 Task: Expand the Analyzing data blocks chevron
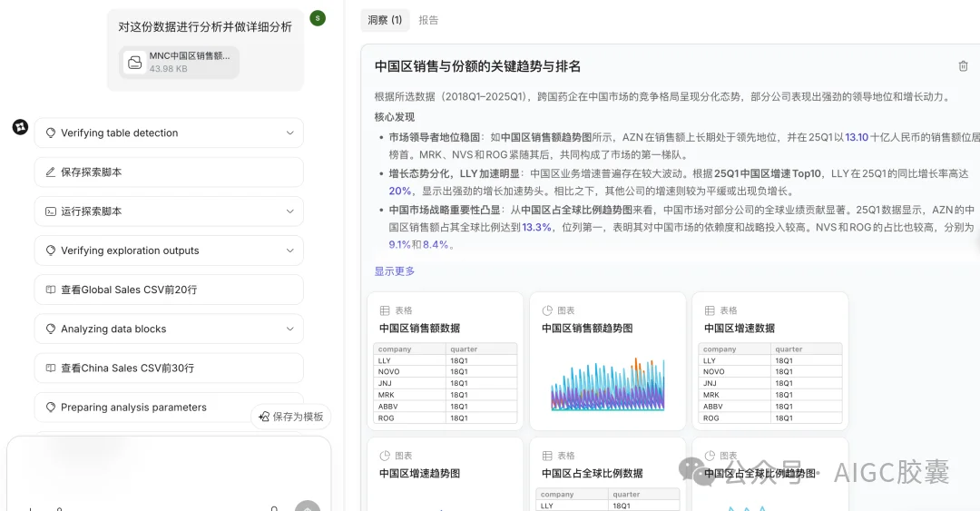pos(290,329)
